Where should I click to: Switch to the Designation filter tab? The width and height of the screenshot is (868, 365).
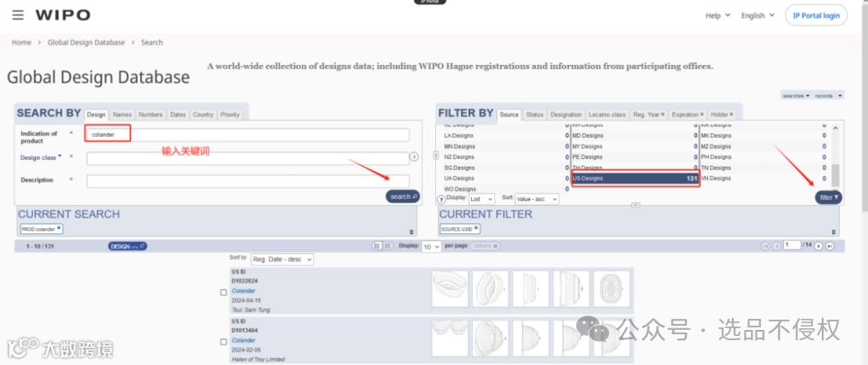click(x=566, y=115)
